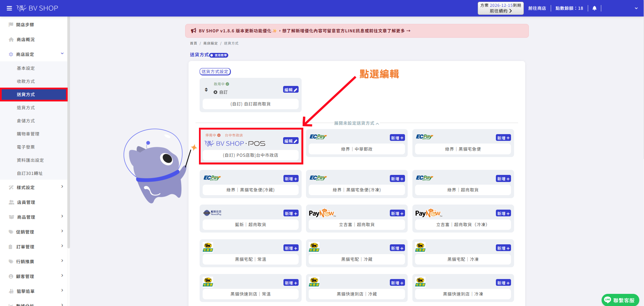Click the BV SHOP logo

(37, 8)
